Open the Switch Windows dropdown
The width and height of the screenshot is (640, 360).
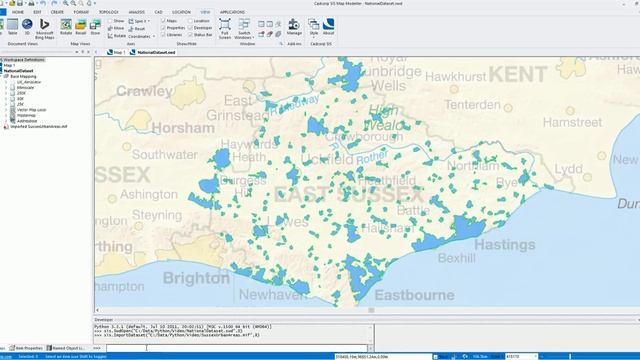click(x=244, y=29)
